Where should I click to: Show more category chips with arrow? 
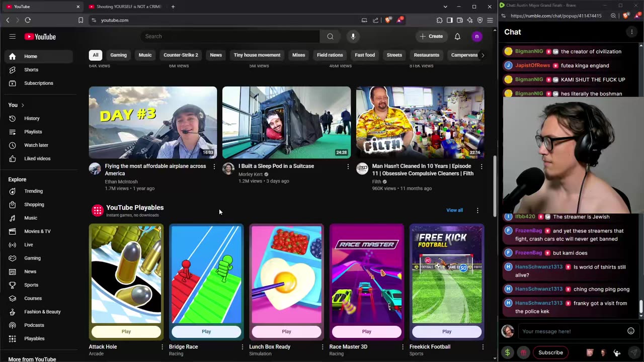482,55
